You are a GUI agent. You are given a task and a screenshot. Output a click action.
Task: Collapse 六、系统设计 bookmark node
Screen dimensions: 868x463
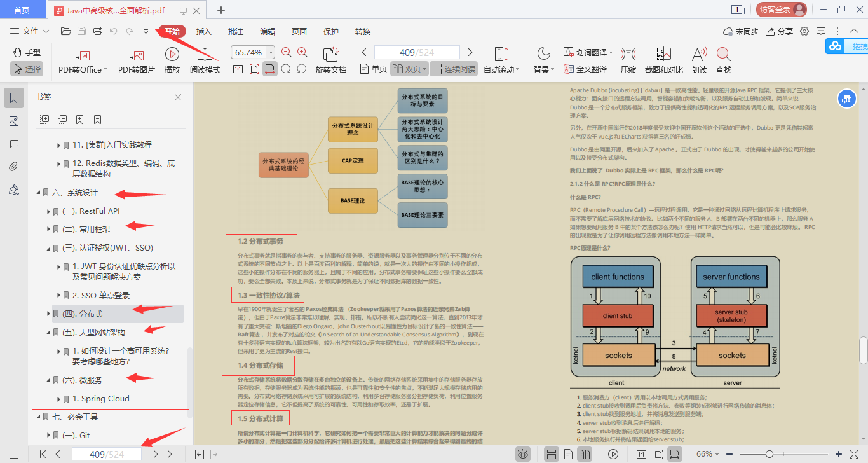[38, 193]
